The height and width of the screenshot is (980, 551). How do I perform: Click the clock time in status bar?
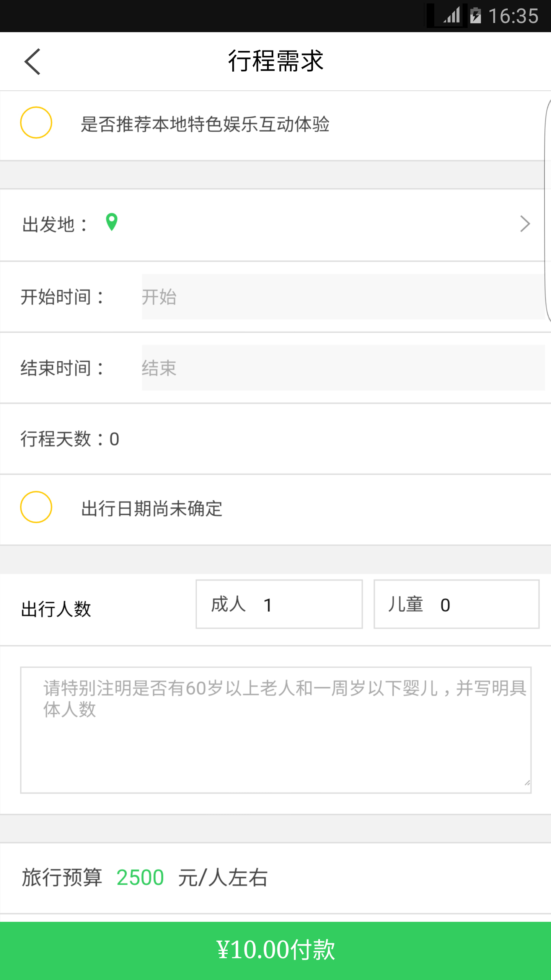(514, 16)
